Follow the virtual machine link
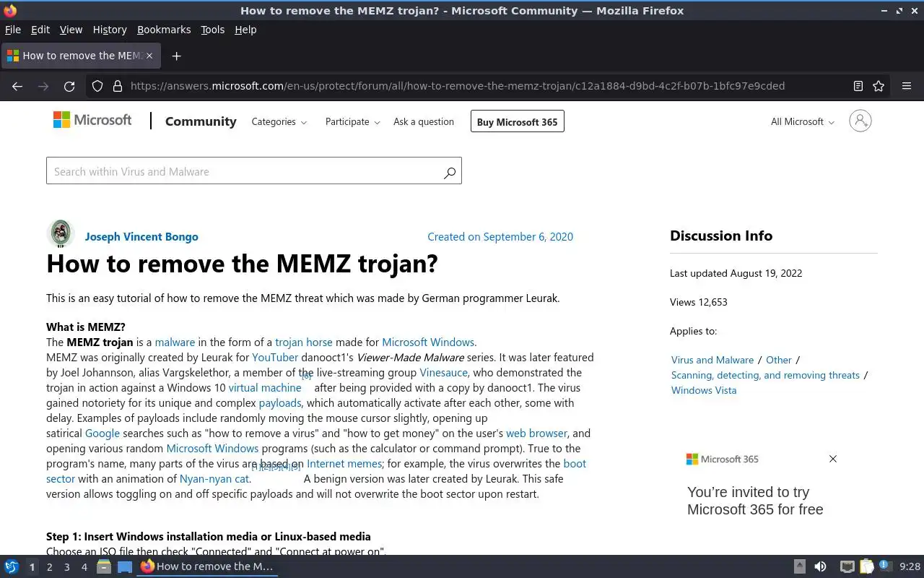This screenshot has height=578, width=924. [x=265, y=387]
